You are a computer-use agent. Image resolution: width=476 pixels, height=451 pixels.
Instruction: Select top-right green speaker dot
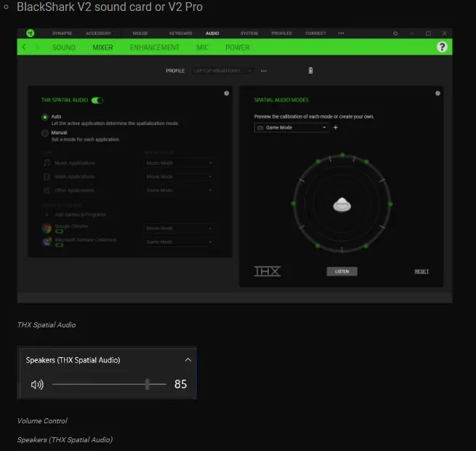coord(366,161)
